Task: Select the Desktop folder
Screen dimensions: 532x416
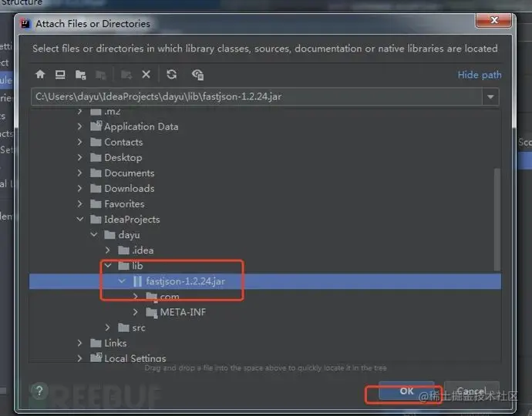Action: tap(123, 158)
